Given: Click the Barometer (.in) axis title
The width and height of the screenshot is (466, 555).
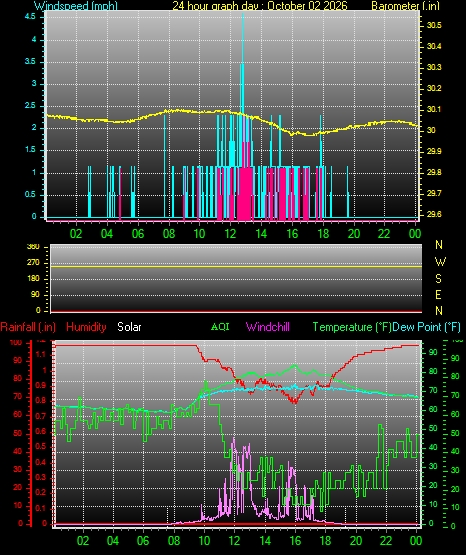Looking at the screenshot, I should pos(405,6).
